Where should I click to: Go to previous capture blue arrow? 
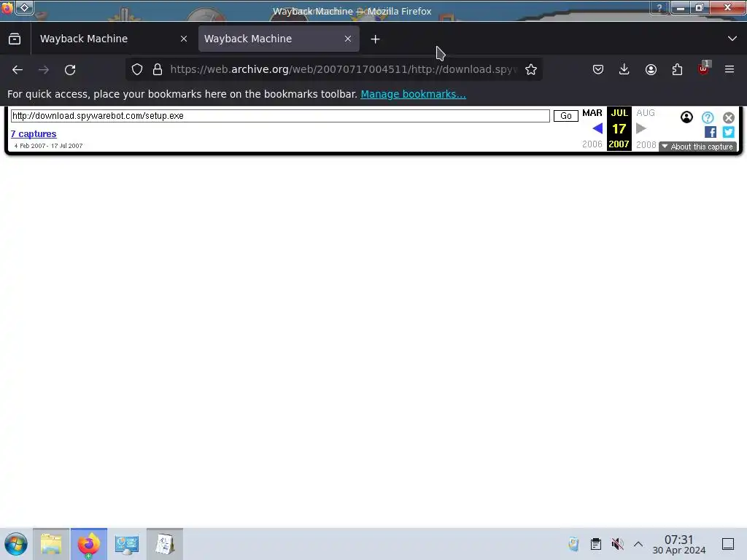pos(597,128)
